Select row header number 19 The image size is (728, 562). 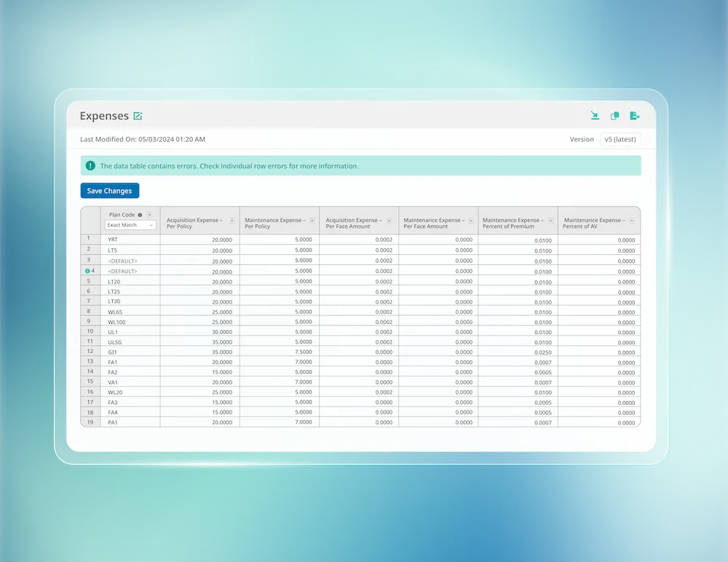click(90, 422)
